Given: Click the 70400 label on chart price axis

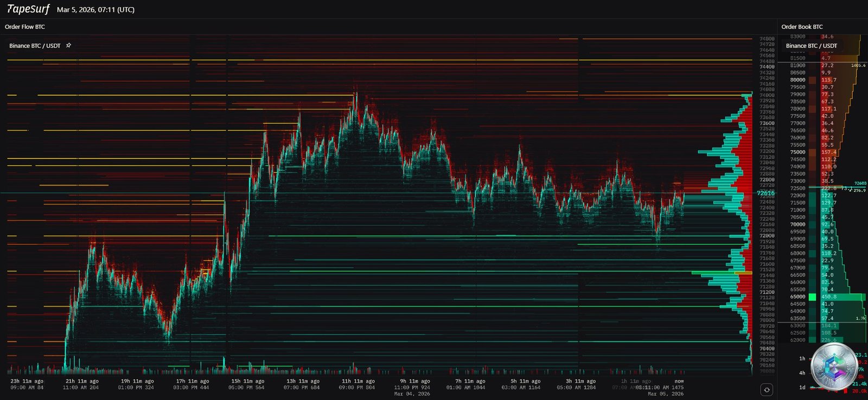Looking at the screenshot, I should [767, 349].
